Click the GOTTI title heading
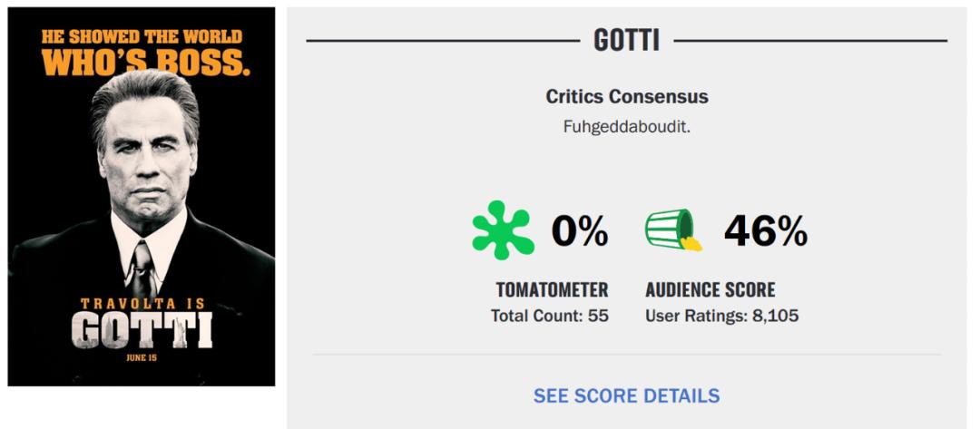980x429 pixels. point(626,41)
